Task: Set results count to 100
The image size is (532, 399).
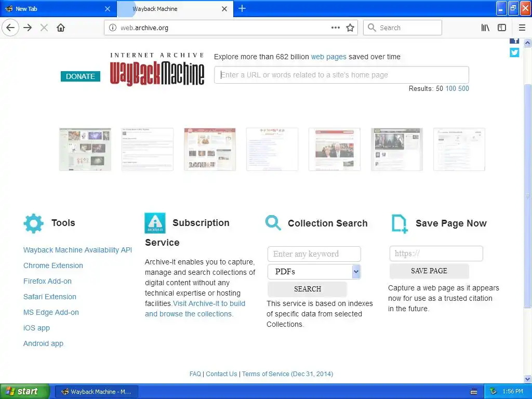Action: pos(450,88)
